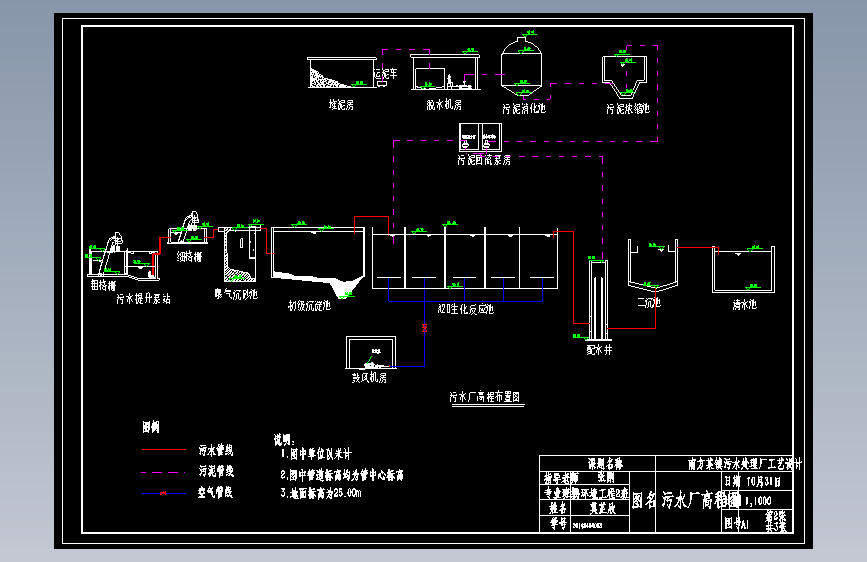Click the distribution well structure drawing
867x562 pixels.
[598, 300]
